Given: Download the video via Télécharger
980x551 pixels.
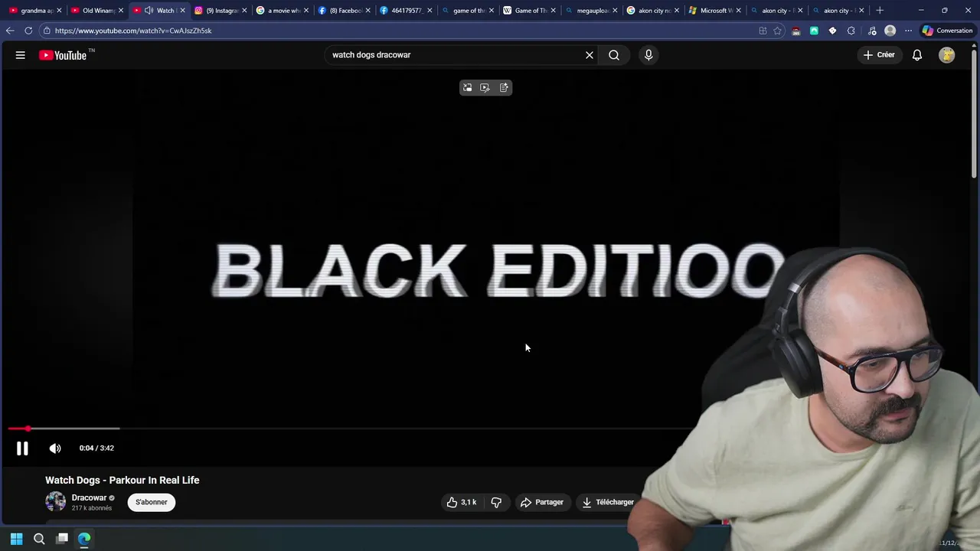Looking at the screenshot, I should tap(608, 502).
